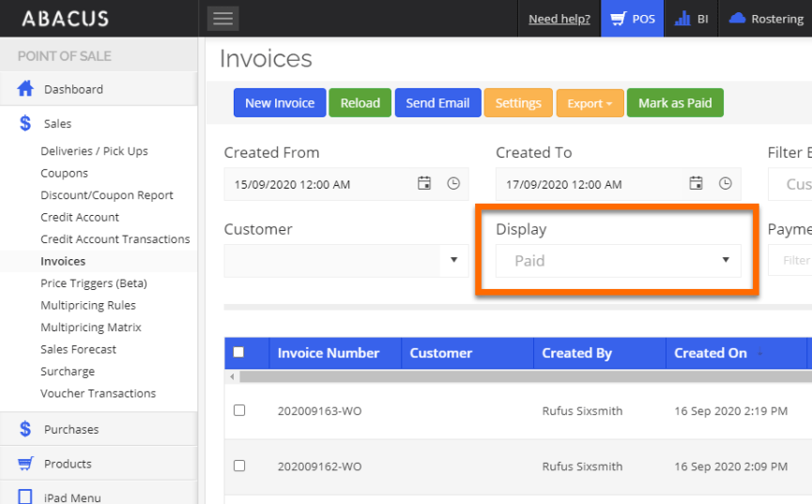Open clock time picker for Created From
The image size is (812, 504).
pos(453,184)
